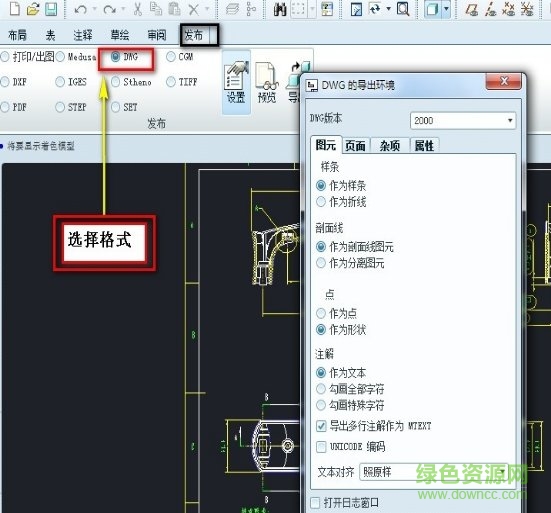This screenshot has height=513, width=551.
Task: Expand the repaint arrows dropdown
Action: point(388,8)
